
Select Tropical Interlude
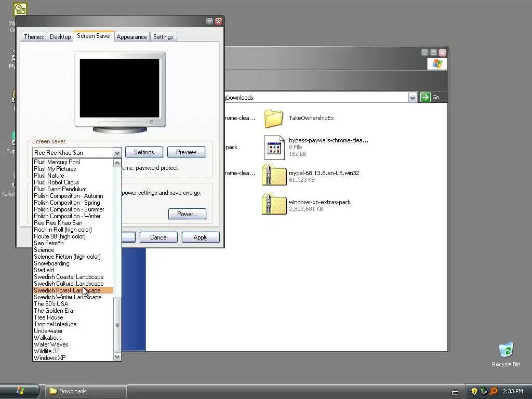(x=73, y=324)
